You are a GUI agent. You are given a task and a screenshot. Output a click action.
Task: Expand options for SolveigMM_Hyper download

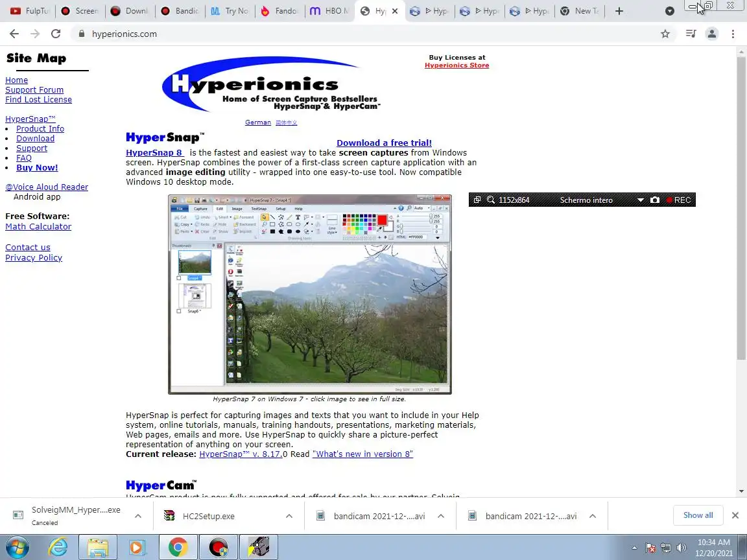point(137,516)
